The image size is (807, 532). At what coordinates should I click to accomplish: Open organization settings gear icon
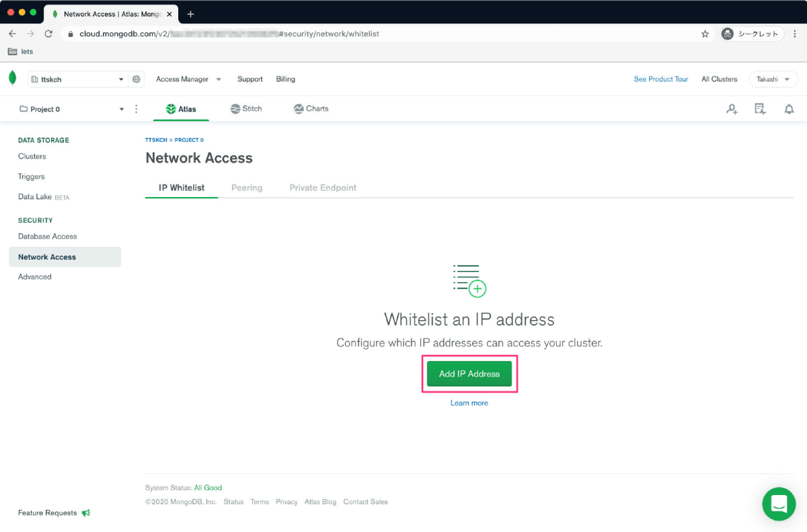click(137, 79)
